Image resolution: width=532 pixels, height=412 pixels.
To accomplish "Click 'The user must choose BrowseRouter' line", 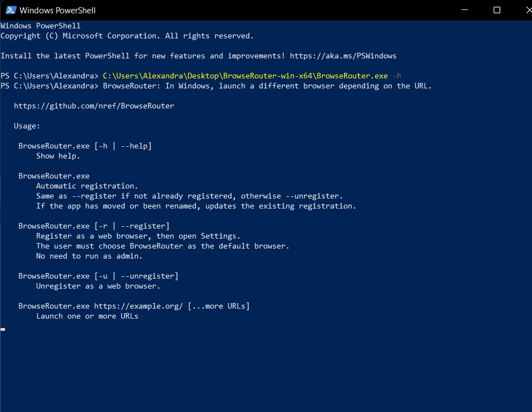I will (x=162, y=246).
